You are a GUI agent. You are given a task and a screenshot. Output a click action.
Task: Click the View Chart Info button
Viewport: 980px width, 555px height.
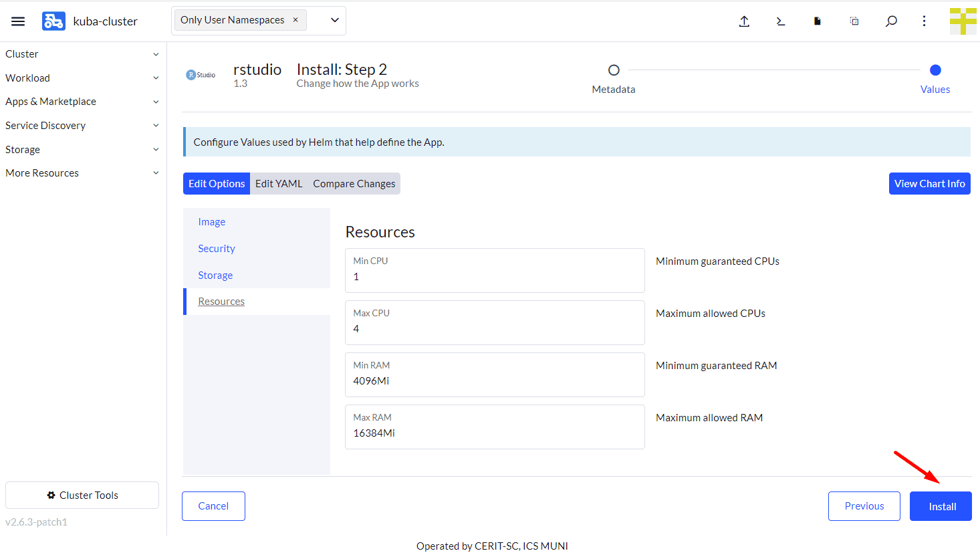pos(929,183)
